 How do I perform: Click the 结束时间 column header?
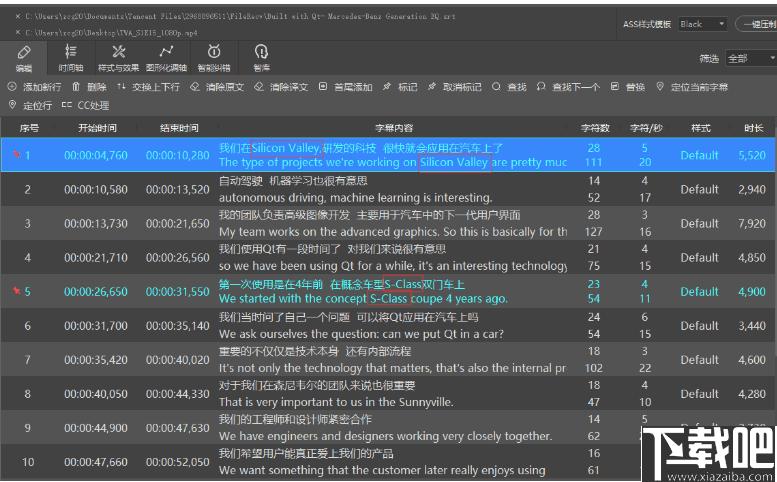(179, 128)
